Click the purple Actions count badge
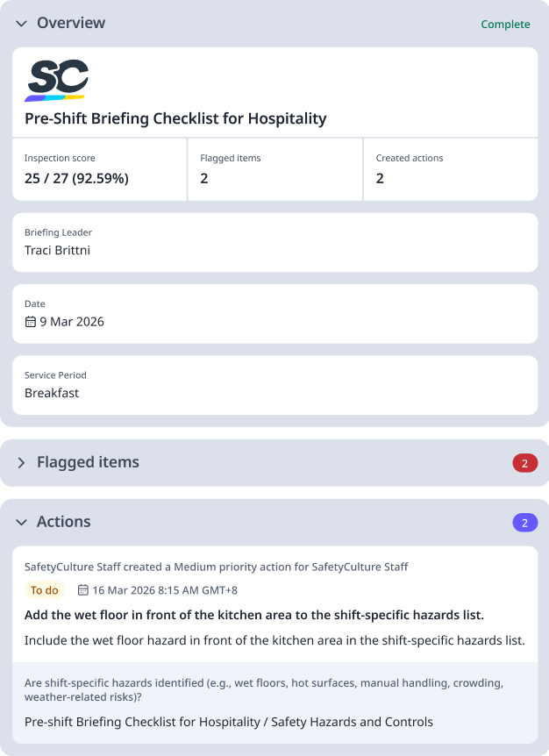Viewport: 549px width, 756px height. [x=524, y=523]
